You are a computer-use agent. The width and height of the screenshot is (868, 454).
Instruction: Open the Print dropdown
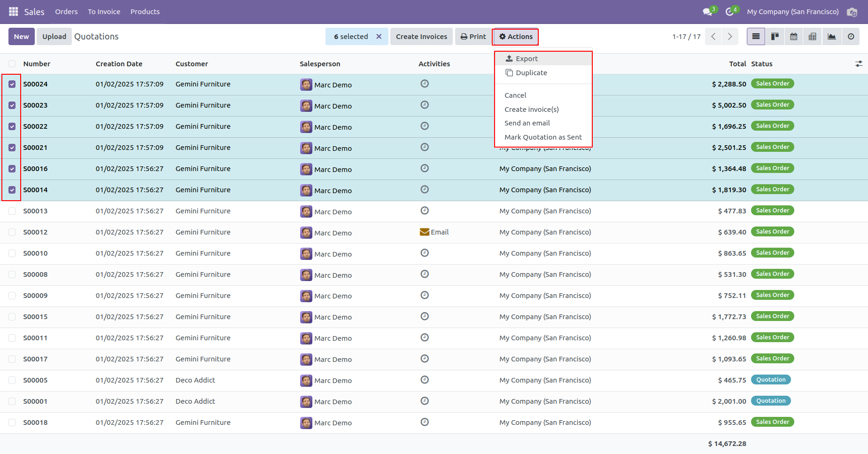[x=473, y=37]
